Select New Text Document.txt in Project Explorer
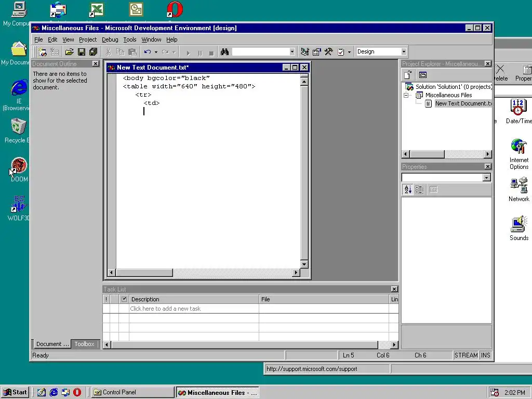 pos(463,103)
